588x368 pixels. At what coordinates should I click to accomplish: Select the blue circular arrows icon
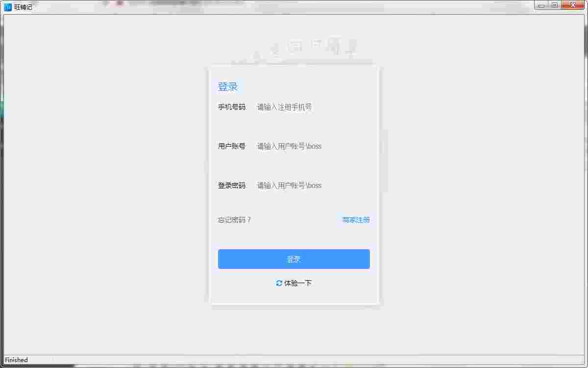pyautogui.click(x=278, y=283)
